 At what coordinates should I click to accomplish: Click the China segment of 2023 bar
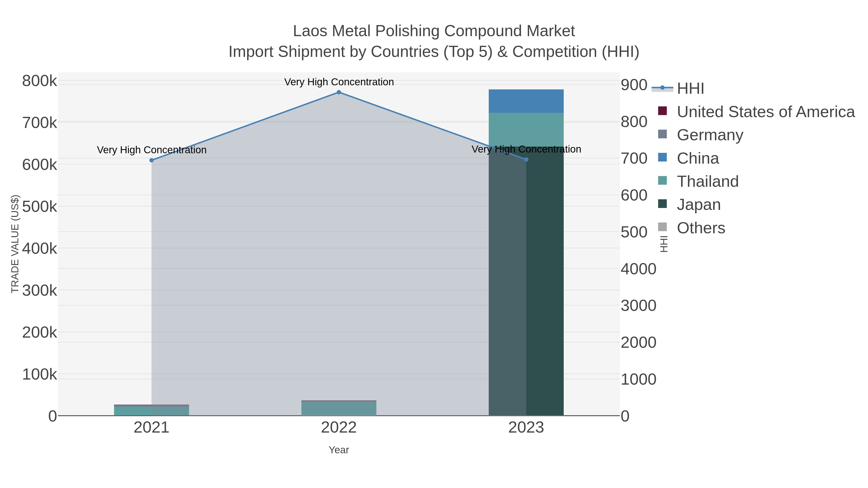point(526,101)
